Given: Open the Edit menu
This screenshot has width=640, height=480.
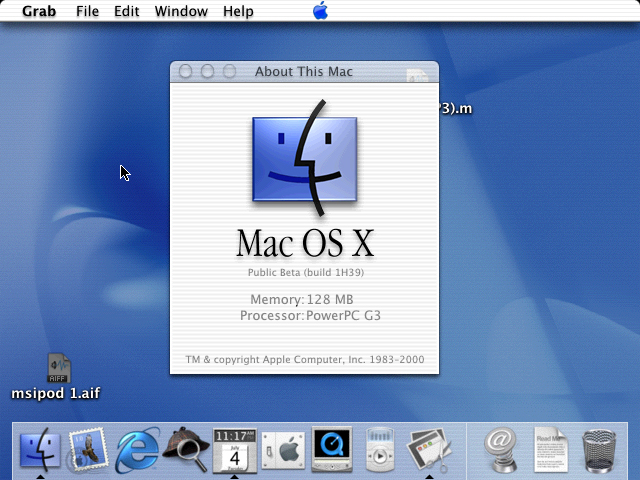Looking at the screenshot, I should coord(127,11).
